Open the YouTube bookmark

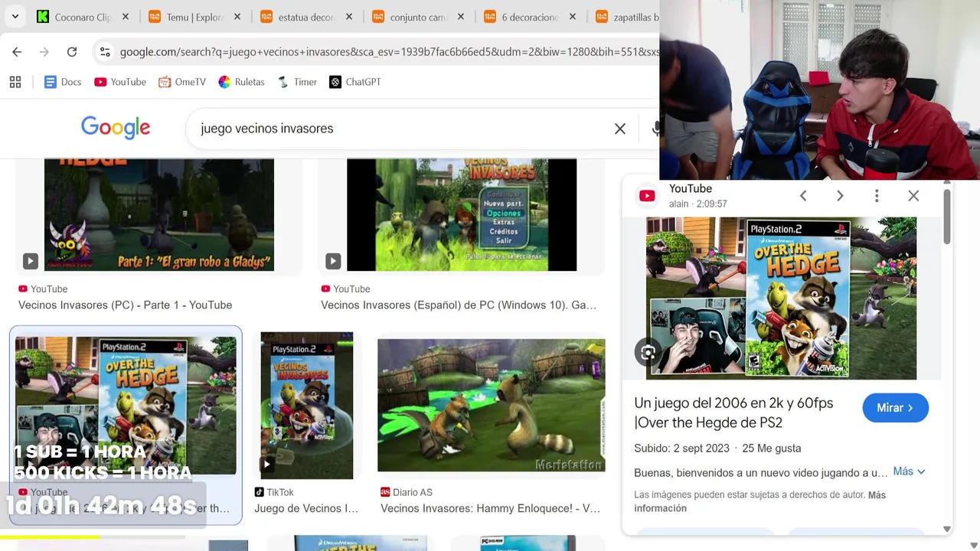click(120, 82)
